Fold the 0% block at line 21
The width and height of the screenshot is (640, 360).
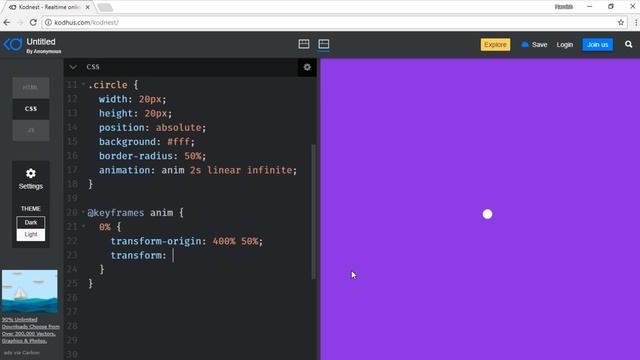[83, 226]
